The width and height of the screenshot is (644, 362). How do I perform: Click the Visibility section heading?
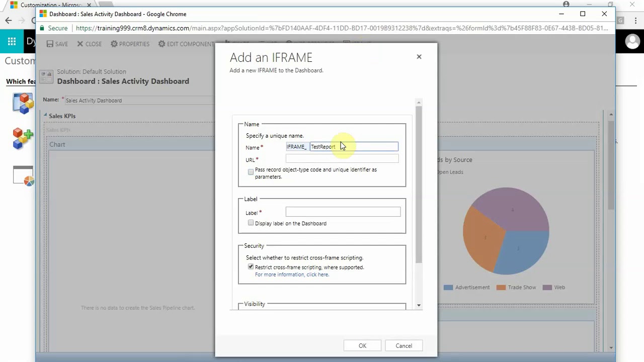point(255,304)
